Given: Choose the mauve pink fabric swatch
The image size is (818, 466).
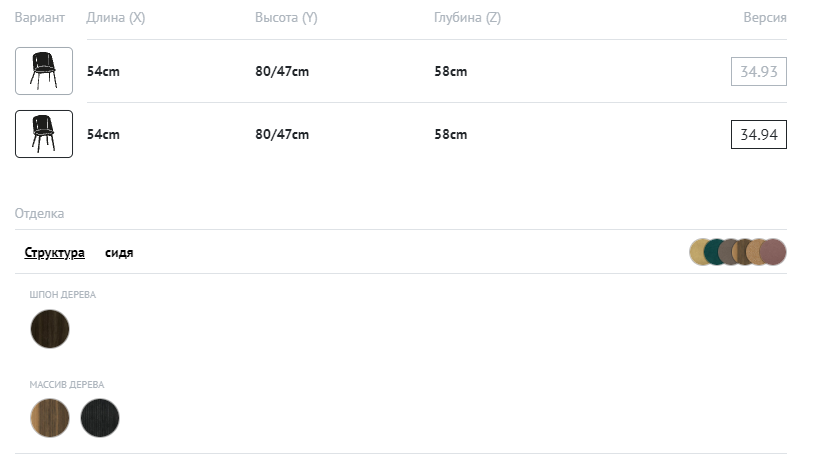Looking at the screenshot, I should click(774, 252).
